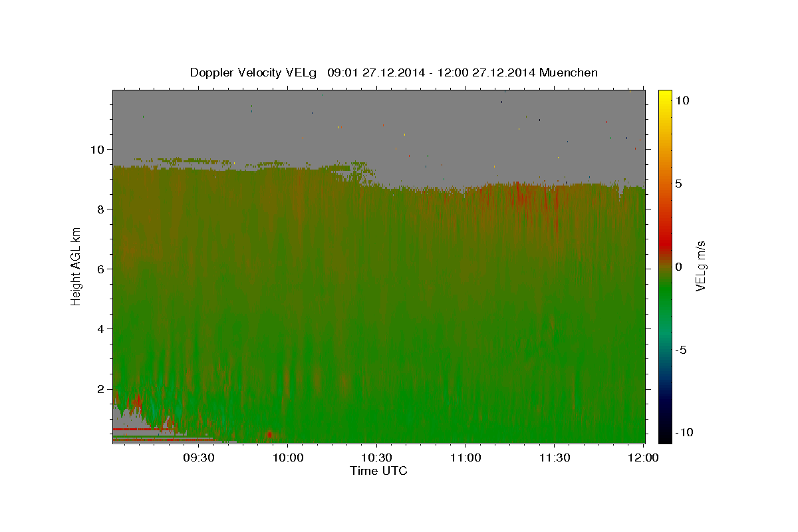
Task: Click the colorbar label '-10'
Action: point(683,432)
